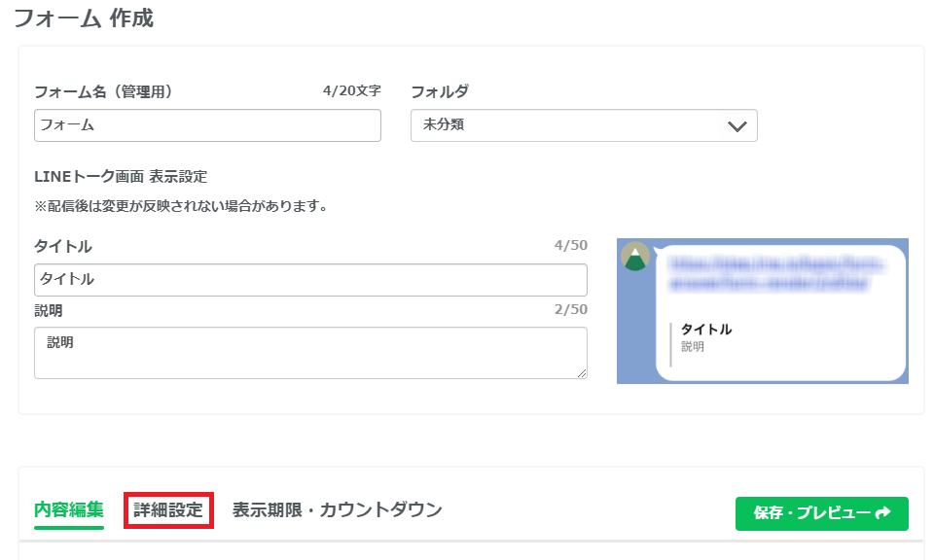Focus the タイトル text input
934x560 pixels.
pyautogui.click(x=309, y=280)
